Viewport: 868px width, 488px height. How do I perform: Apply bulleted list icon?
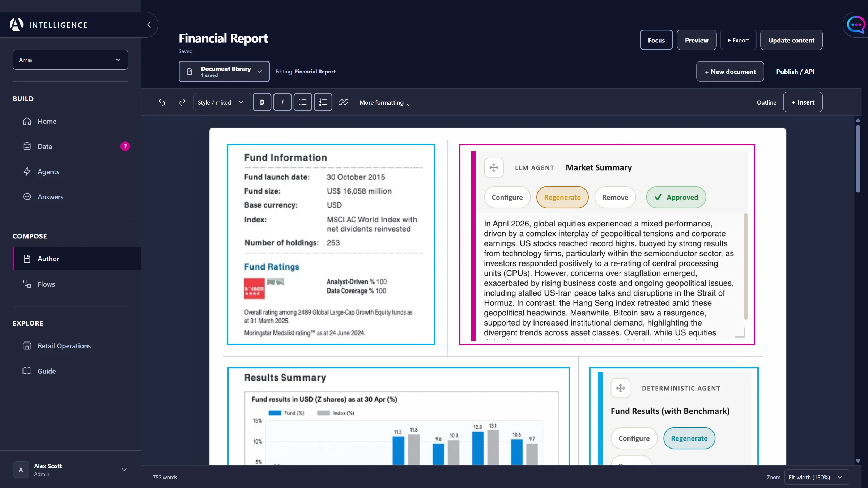tap(303, 102)
